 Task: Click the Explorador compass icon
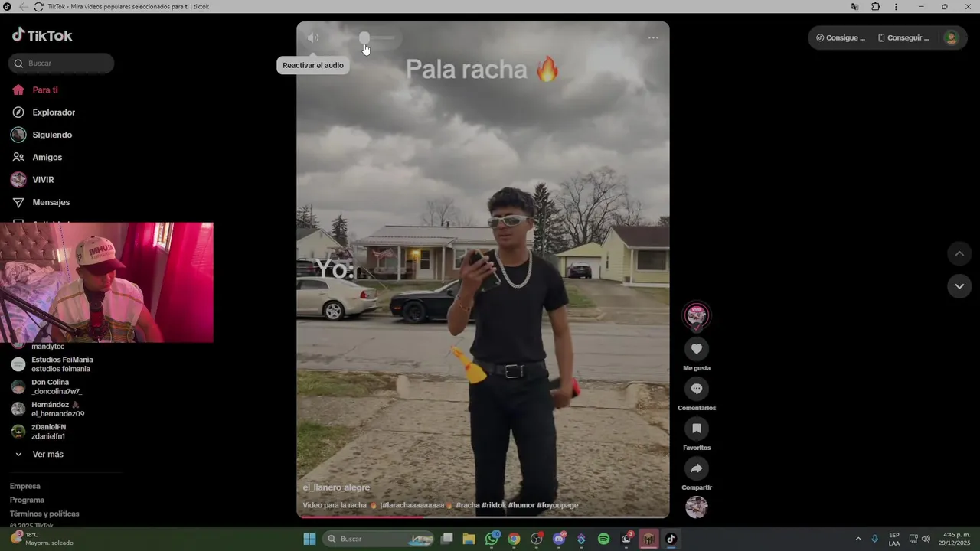(x=18, y=112)
